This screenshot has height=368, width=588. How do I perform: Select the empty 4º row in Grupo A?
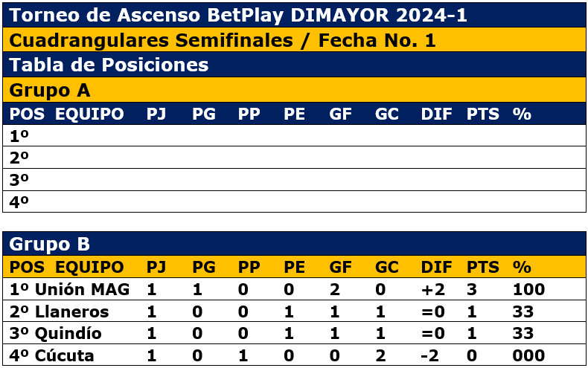[294, 201]
